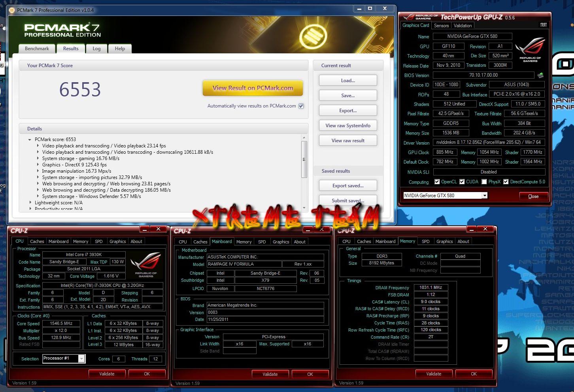Click the ROG logo in GPU-Z window
The height and width of the screenshot is (392, 574).
(x=531, y=50)
